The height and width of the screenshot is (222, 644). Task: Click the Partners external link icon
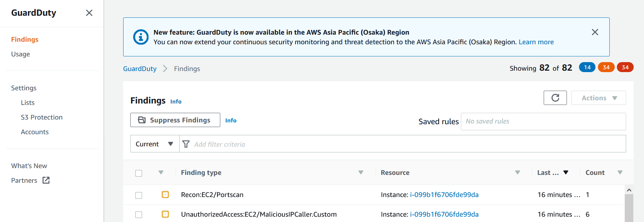pos(46,180)
